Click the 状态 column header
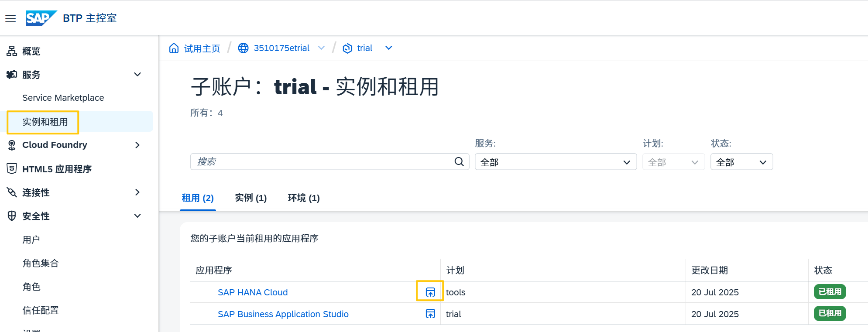The image size is (868, 332). [x=823, y=270]
